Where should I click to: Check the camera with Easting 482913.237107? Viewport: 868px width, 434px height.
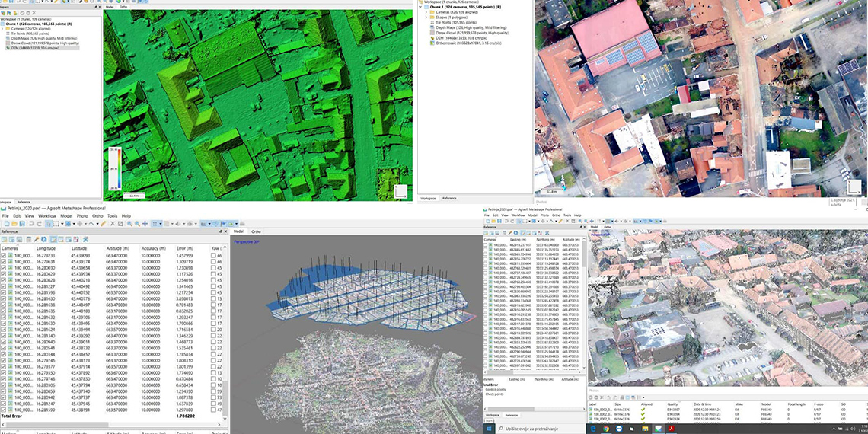click(x=487, y=245)
